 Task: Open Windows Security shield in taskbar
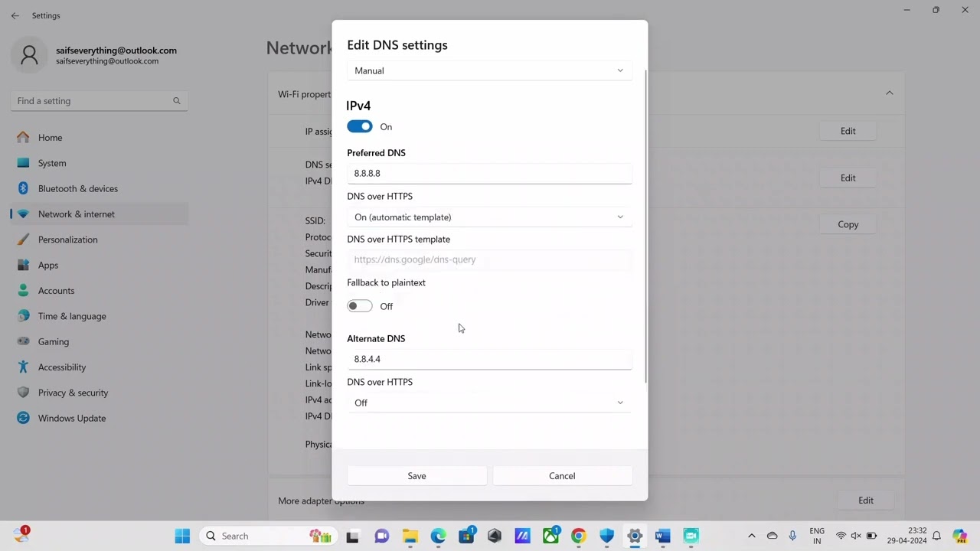[606, 536]
